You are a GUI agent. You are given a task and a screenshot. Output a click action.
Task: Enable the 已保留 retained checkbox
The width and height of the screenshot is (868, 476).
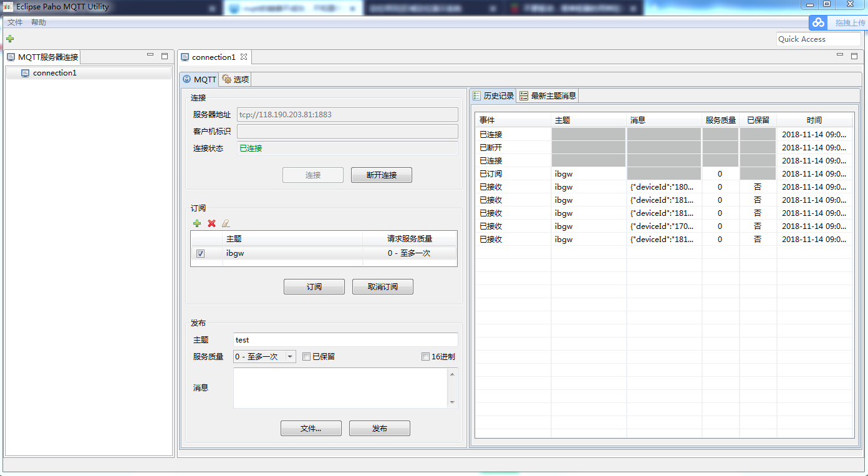pyautogui.click(x=306, y=357)
